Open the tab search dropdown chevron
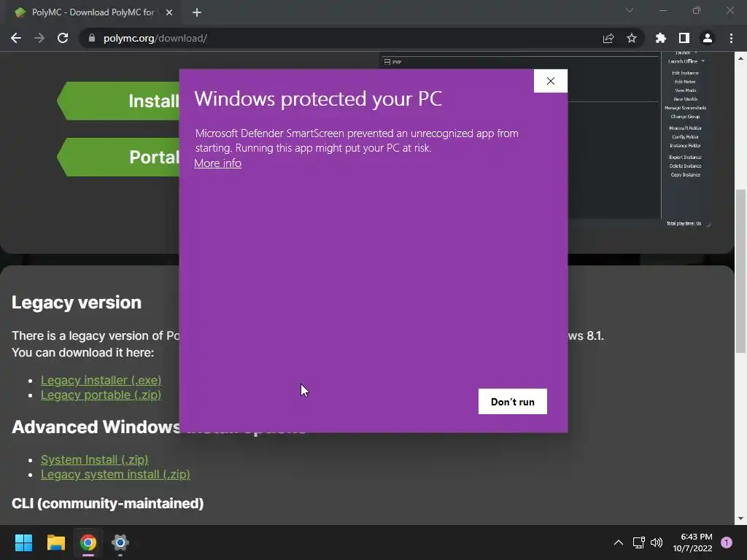This screenshot has width=747, height=560. click(630, 10)
